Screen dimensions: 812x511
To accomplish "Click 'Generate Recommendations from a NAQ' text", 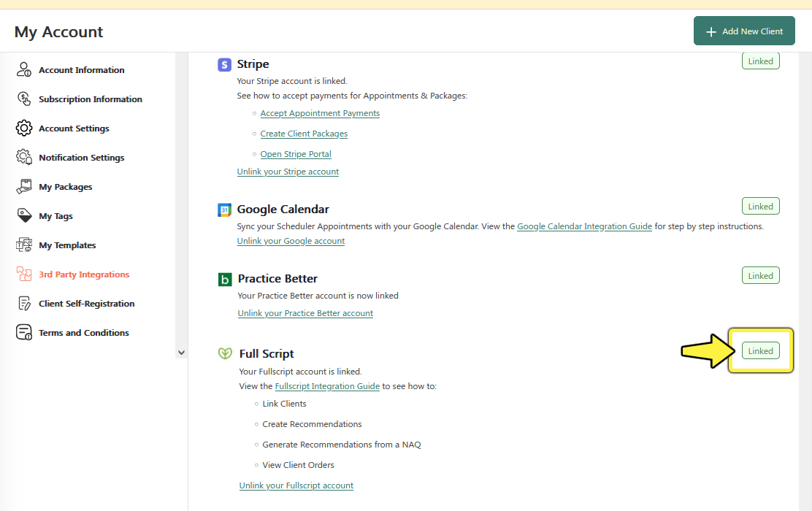I will pyautogui.click(x=341, y=445).
